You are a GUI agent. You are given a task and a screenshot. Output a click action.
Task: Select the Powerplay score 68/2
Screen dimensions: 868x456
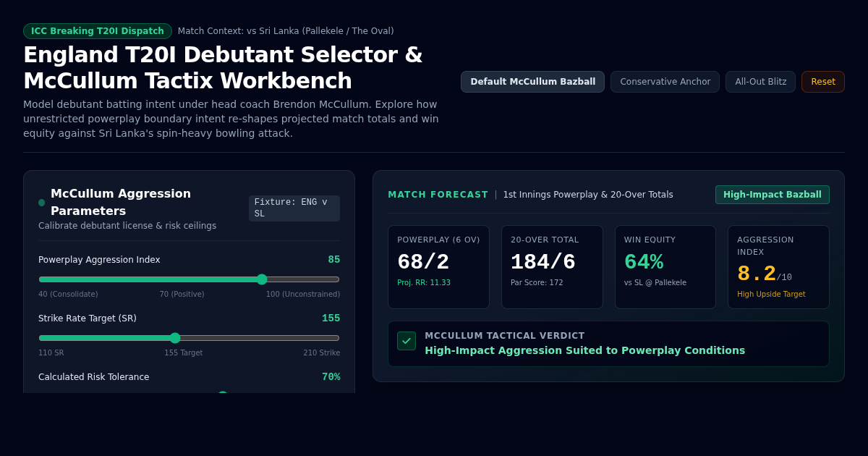(423, 262)
